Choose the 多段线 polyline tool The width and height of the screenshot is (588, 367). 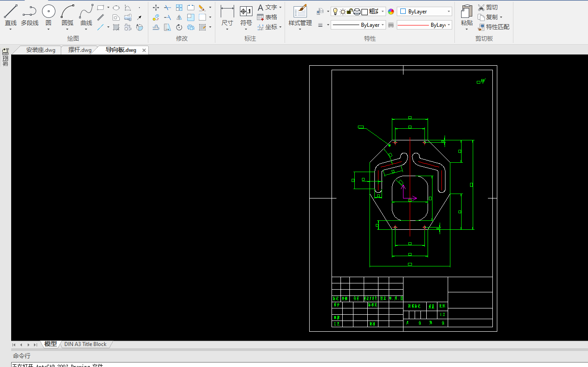click(x=29, y=12)
